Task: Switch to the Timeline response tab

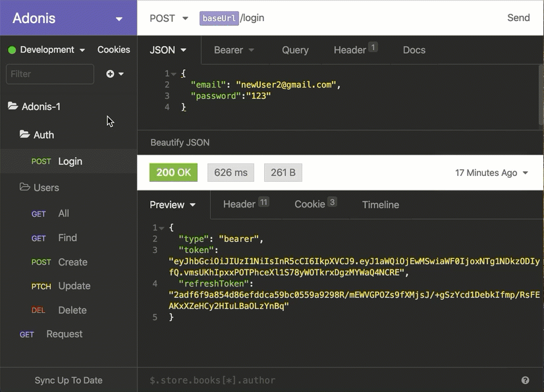Action: point(381,205)
